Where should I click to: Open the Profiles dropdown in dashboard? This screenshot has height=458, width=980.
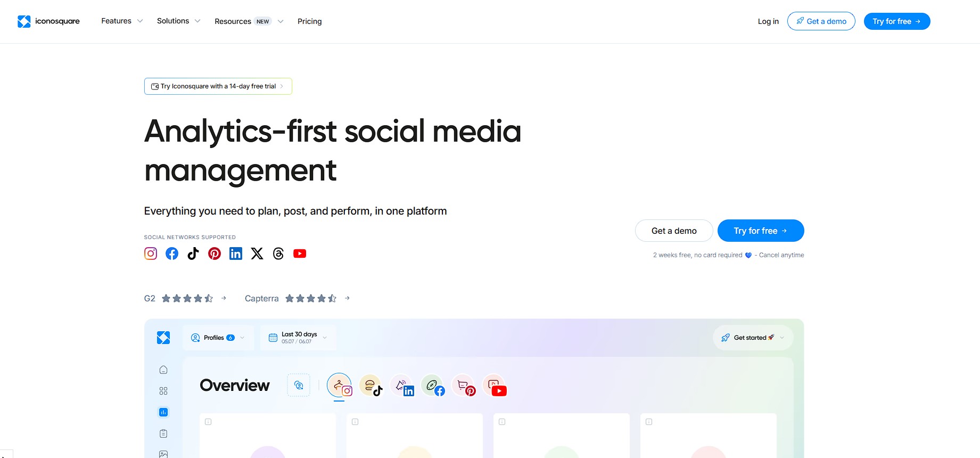(218, 338)
